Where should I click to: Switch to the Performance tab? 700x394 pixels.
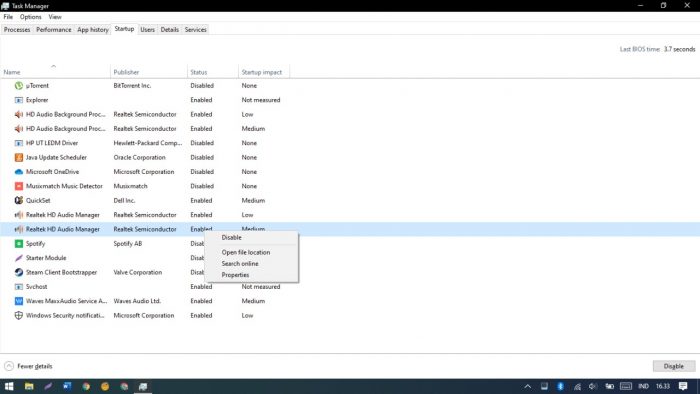click(54, 29)
